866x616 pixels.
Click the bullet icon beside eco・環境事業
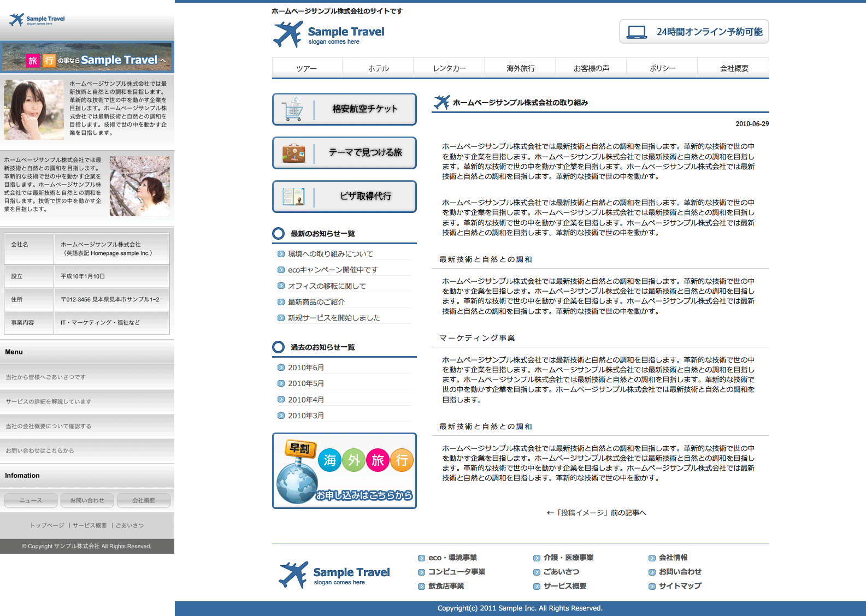point(421,558)
